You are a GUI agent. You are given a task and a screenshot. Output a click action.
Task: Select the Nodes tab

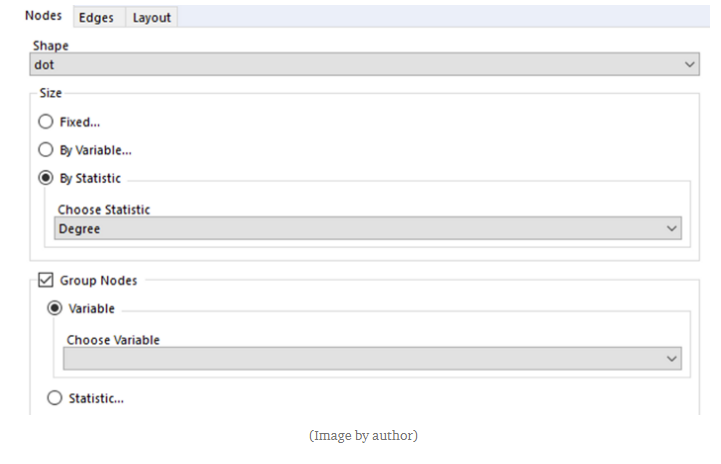click(x=44, y=16)
